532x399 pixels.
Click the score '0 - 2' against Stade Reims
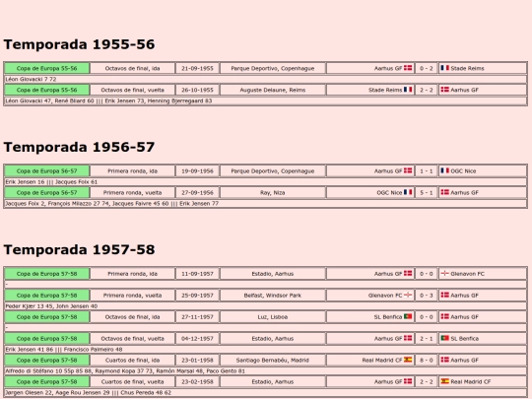(x=427, y=68)
